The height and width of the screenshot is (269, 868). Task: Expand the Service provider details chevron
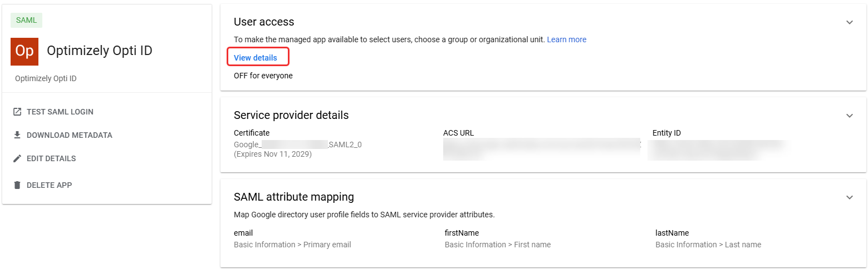pyautogui.click(x=849, y=116)
